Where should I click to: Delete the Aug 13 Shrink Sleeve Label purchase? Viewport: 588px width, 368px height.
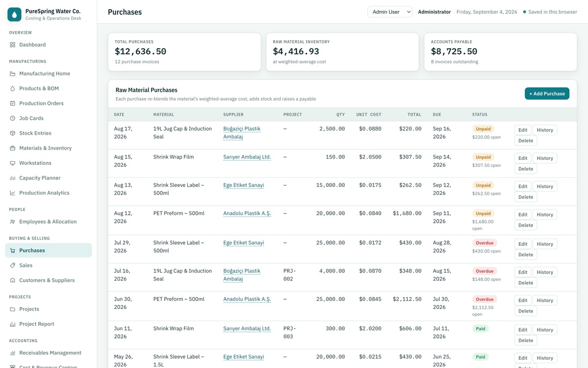526,197
